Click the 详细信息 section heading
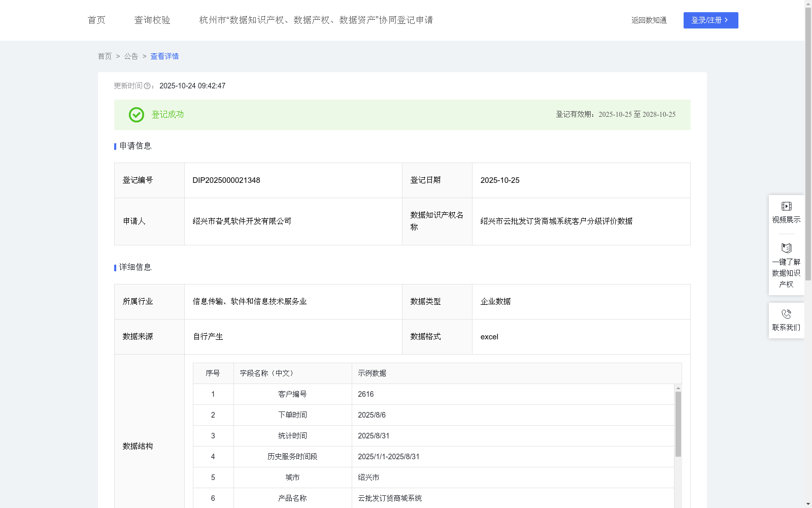 pos(136,268)
